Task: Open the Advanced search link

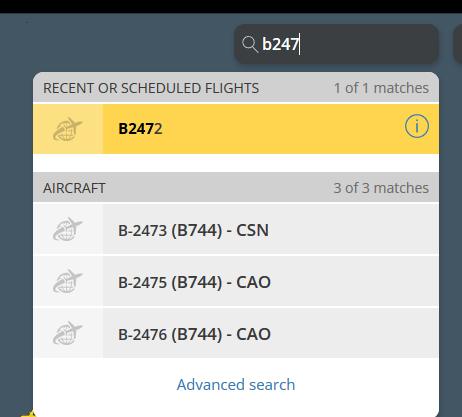Action: click(236, 385)
